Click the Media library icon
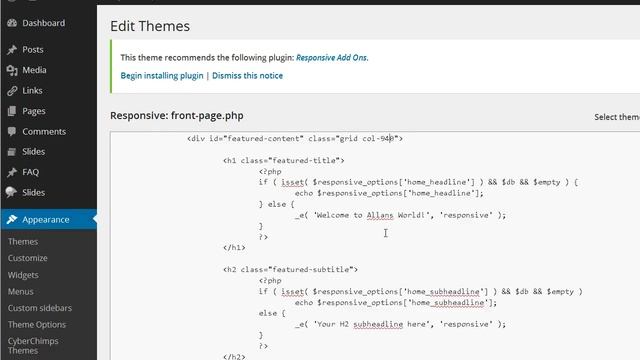Viewport: 640px width, 360px height. tap(12, 70)
